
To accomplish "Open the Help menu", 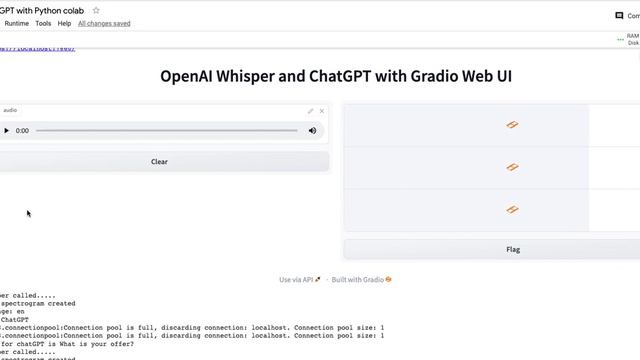I will [x=64, y=24].
